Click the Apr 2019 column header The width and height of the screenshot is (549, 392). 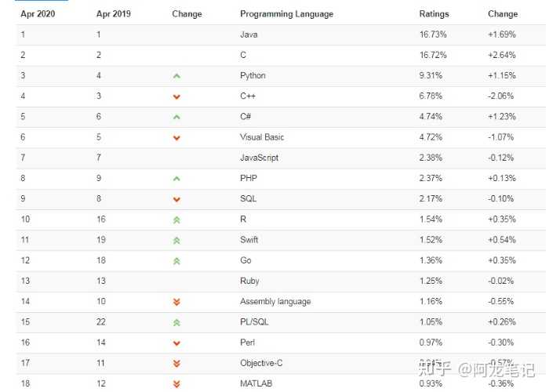point(115,14)
